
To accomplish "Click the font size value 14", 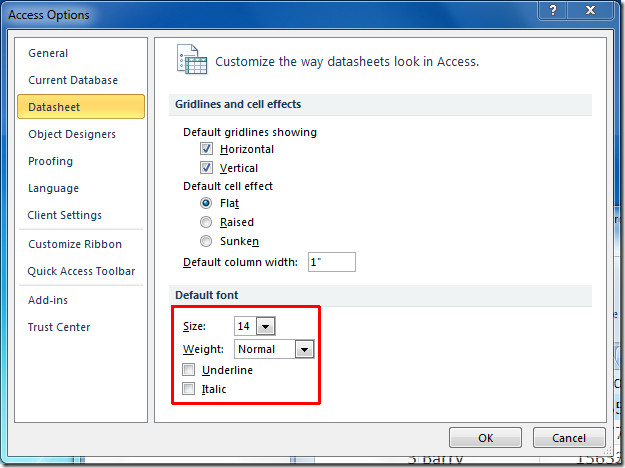I will [x=244, y=326].
